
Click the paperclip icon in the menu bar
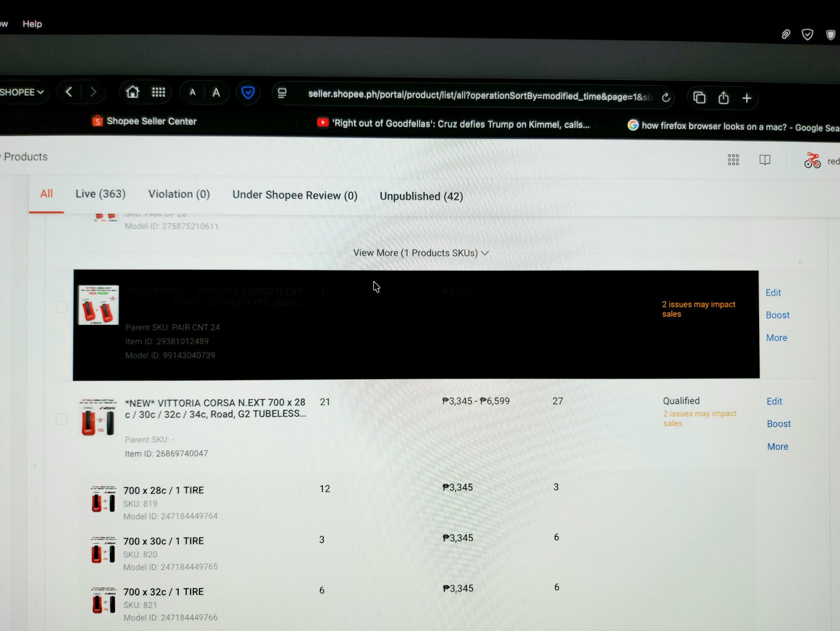pyautogui.click(x=785, y=35)
